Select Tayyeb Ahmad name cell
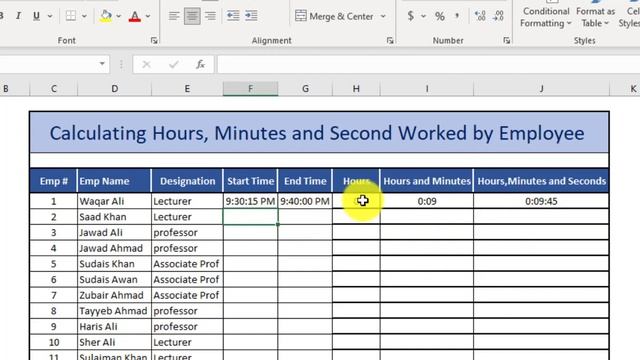 pos(114,311)
